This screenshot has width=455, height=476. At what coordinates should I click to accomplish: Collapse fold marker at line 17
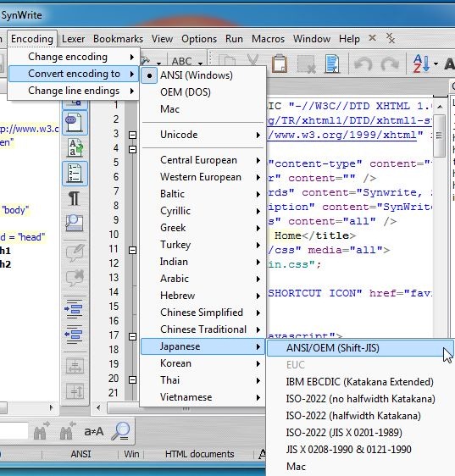pyautogui.click(x=132, y=336)
